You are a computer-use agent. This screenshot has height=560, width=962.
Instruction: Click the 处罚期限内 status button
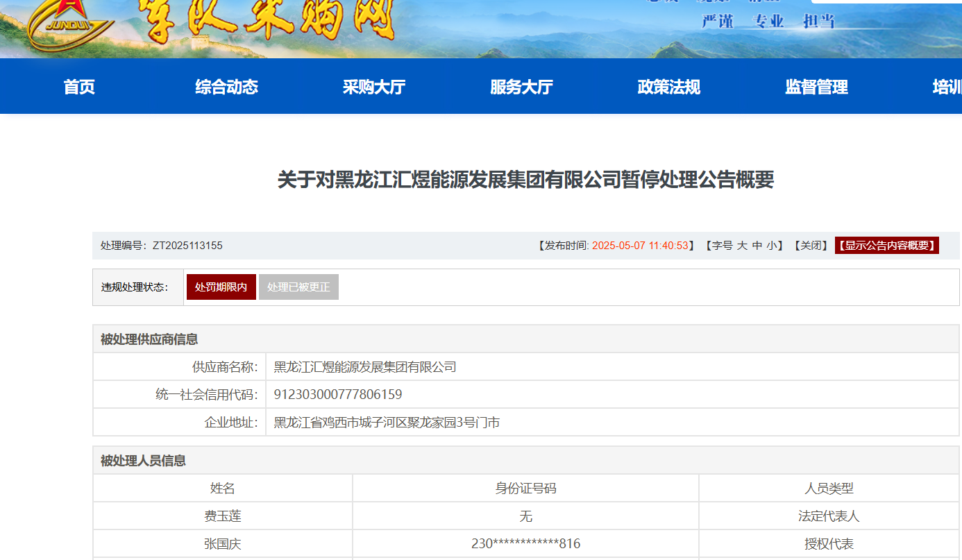click(221, 287)
